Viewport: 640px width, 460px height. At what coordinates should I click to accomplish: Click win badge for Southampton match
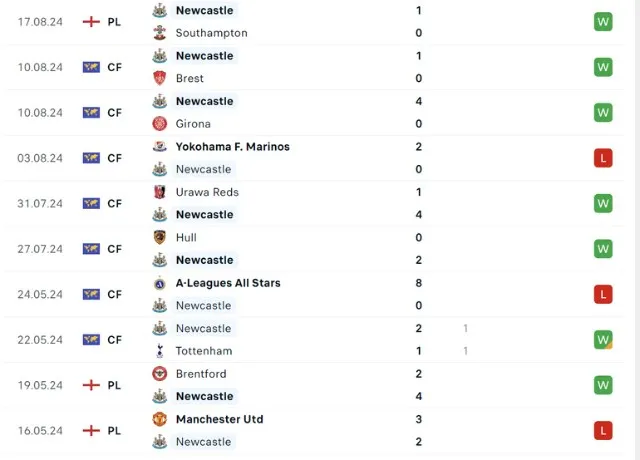click(x=603, y=21)
